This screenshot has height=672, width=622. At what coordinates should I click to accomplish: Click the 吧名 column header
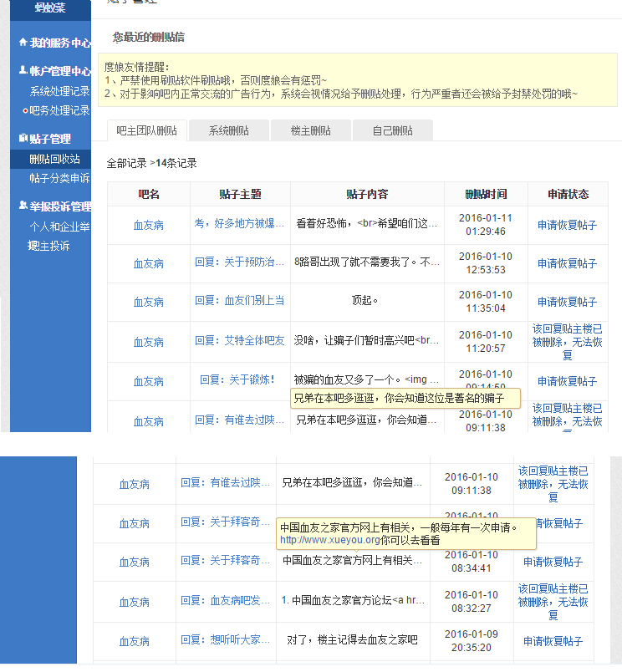coord(149,194)
